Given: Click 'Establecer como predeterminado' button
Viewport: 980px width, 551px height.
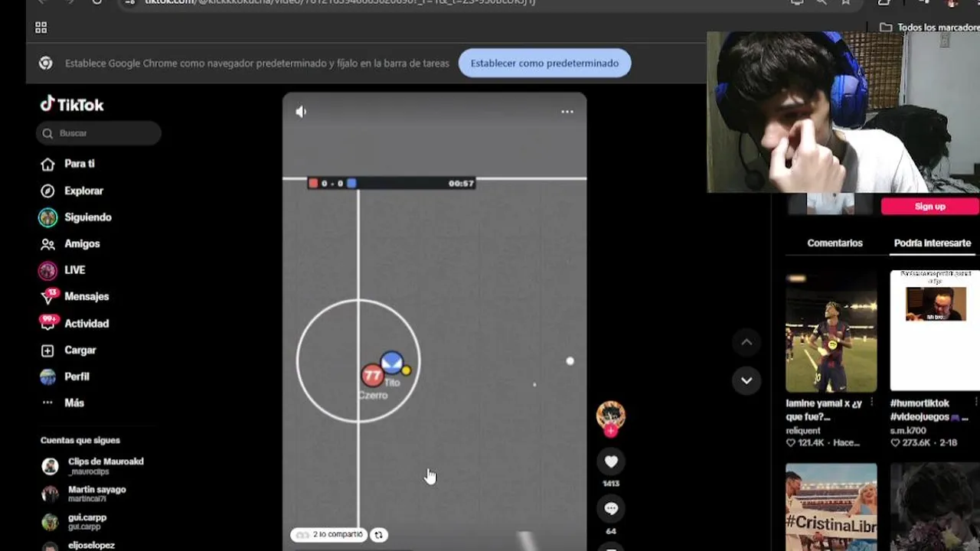Looking at the screenshot, I should tap(544, 63).
